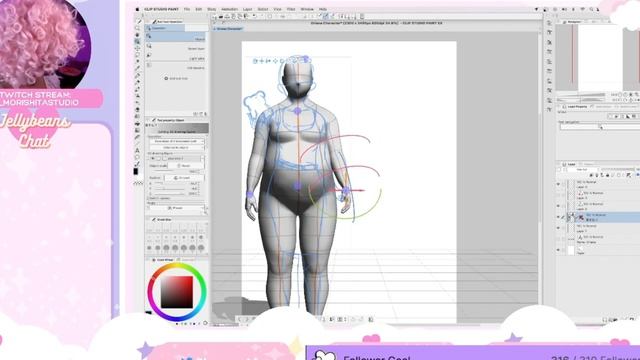Open the Navigator panel tab
640x360 pixels.
click(573, 22)
